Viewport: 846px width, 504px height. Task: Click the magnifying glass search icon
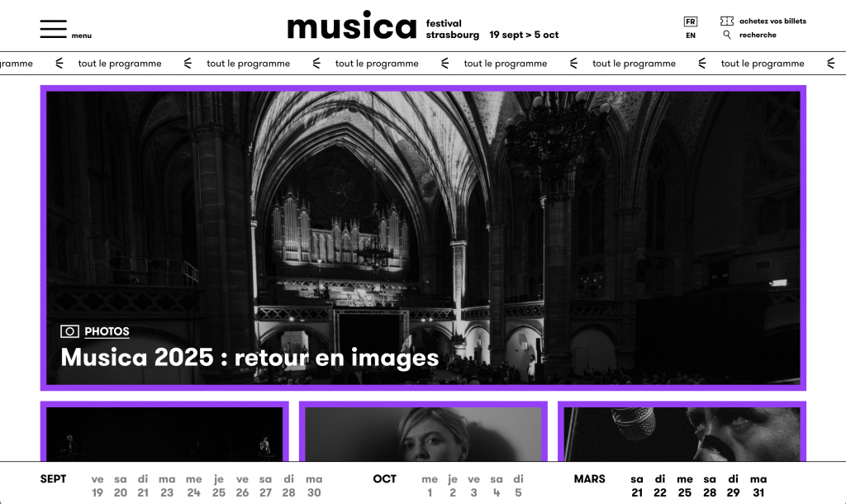click(727, 36)
